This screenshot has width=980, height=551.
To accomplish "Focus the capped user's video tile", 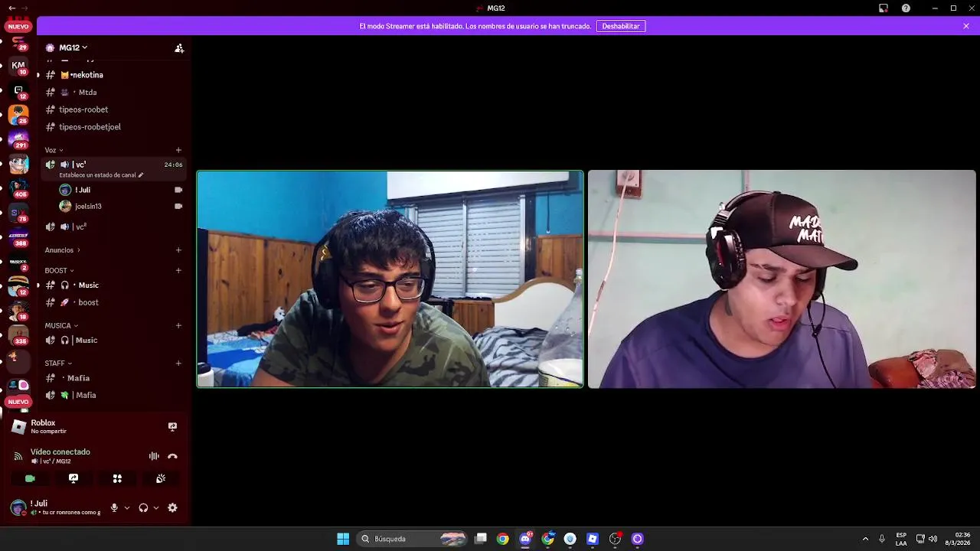I will point(782,279).
